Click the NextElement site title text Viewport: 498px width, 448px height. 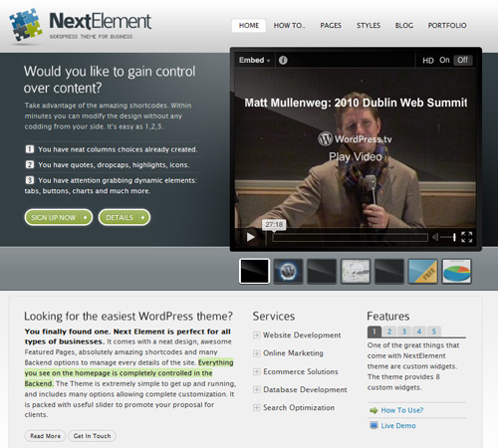pyautogui.click(x=101, y=21)
